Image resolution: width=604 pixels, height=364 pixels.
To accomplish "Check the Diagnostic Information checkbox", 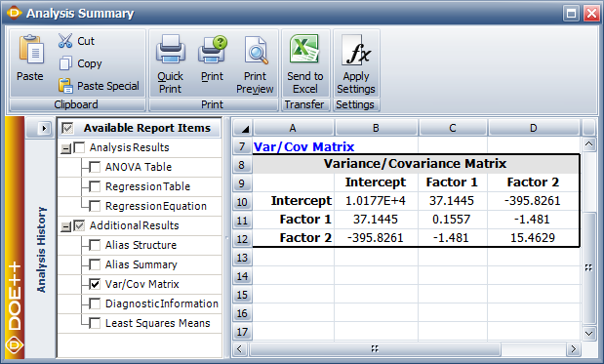I will point(95,303).
